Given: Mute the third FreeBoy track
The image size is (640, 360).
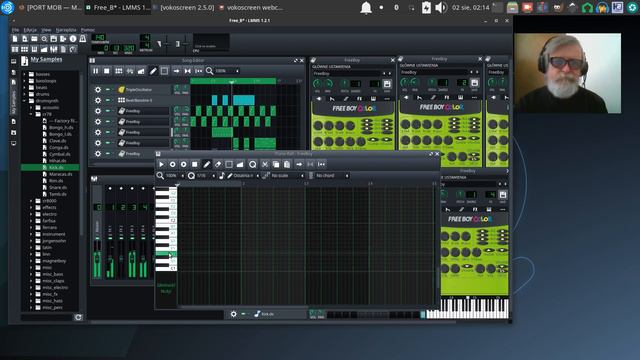Looking at the screenshot, I should click(108, 132).
